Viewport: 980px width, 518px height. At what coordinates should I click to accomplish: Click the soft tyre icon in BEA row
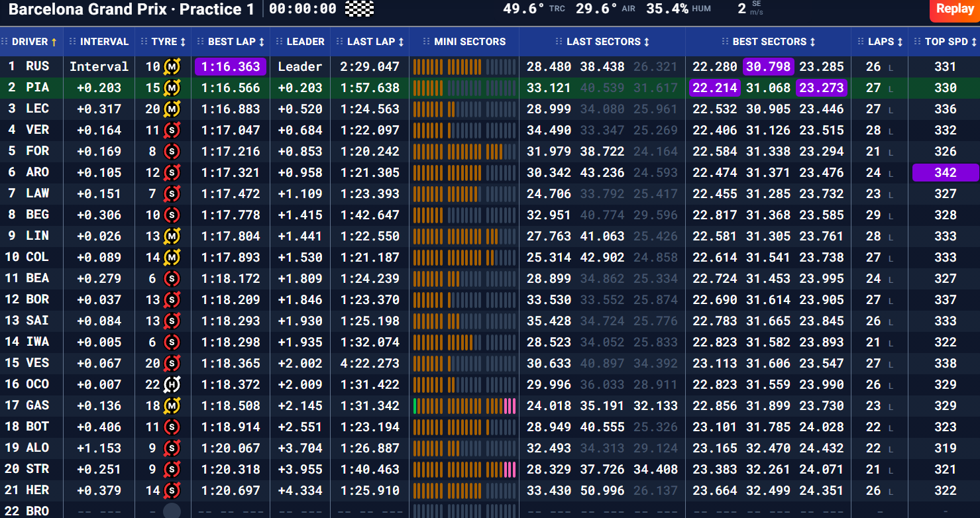pos(172,278)
